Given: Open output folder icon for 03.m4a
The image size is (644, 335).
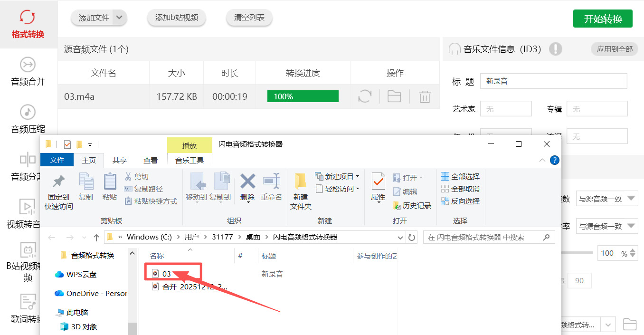Looking at the screenshot, I should 394,96.
